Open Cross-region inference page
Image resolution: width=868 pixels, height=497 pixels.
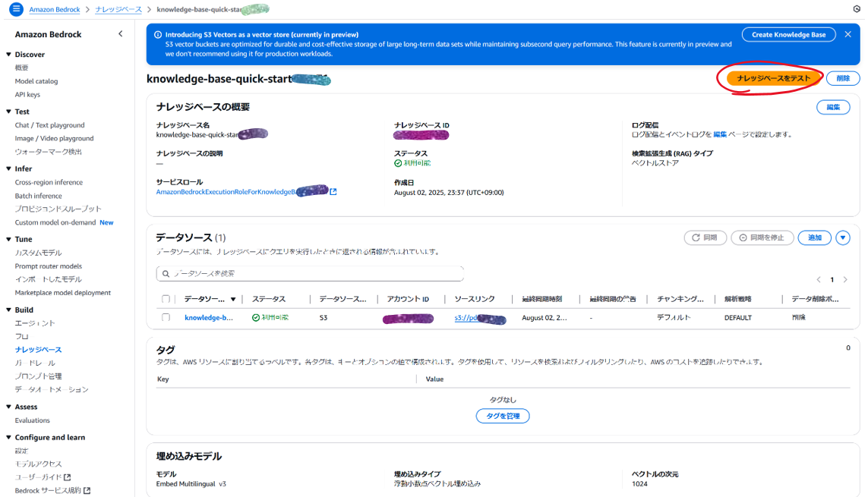49,182
